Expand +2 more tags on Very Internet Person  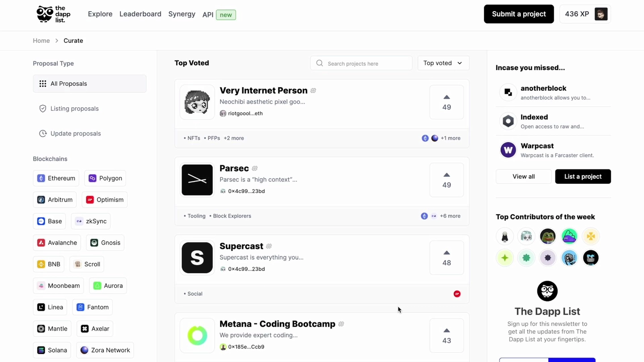[x=234, y=138]
